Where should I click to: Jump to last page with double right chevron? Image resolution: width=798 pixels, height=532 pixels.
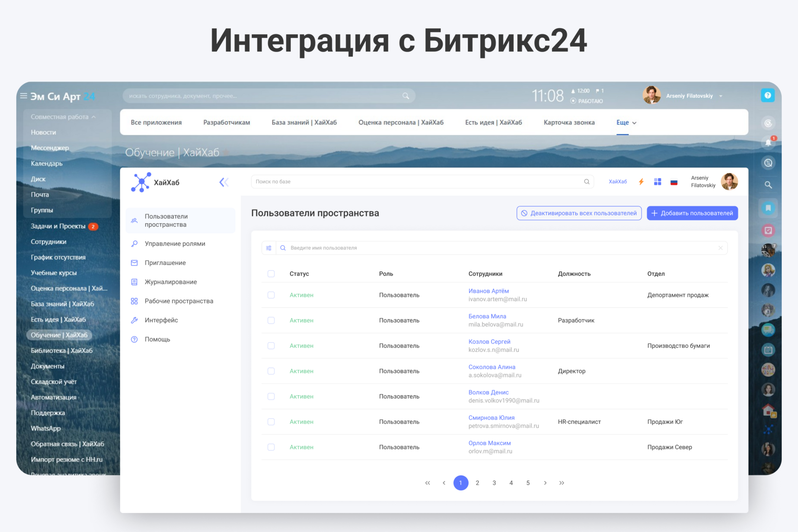(562, 483)
